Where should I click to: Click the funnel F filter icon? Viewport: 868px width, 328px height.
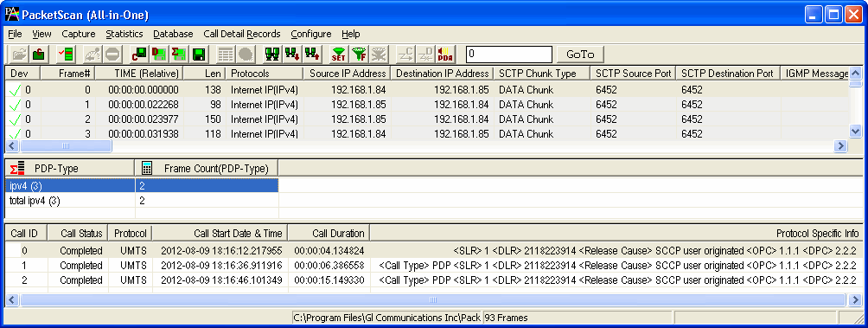tap(358, 55)
